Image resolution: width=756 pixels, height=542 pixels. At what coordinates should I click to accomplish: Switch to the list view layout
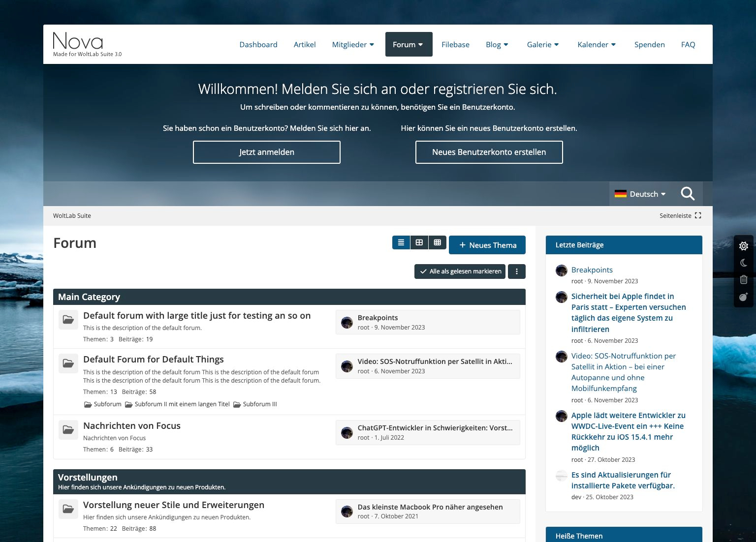pyautogui.click(x=401, y=242)
